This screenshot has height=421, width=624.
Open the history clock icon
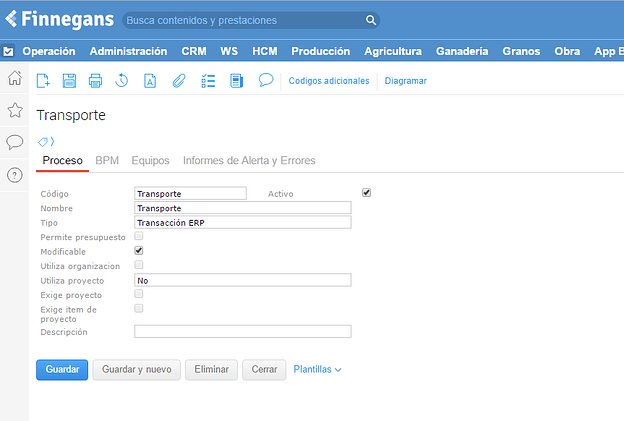(x=122, y=81)
